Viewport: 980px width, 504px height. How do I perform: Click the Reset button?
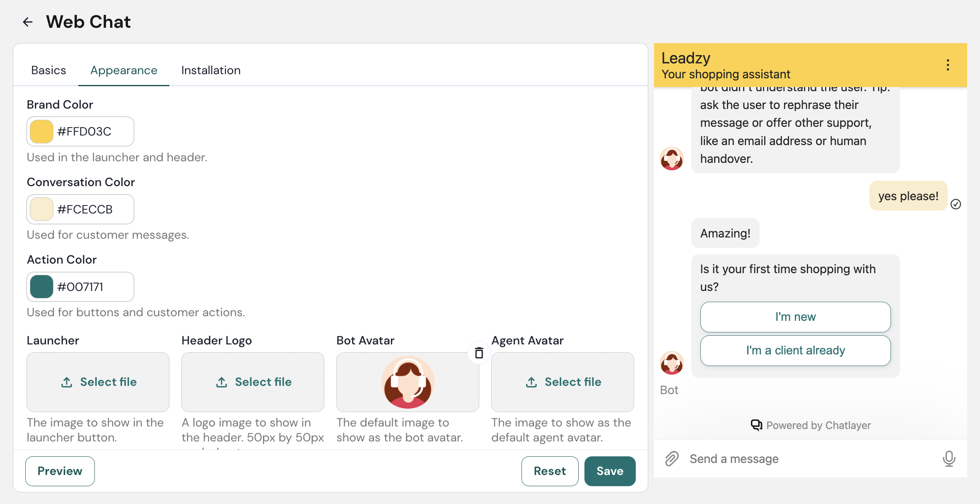(x=550, y=471)
